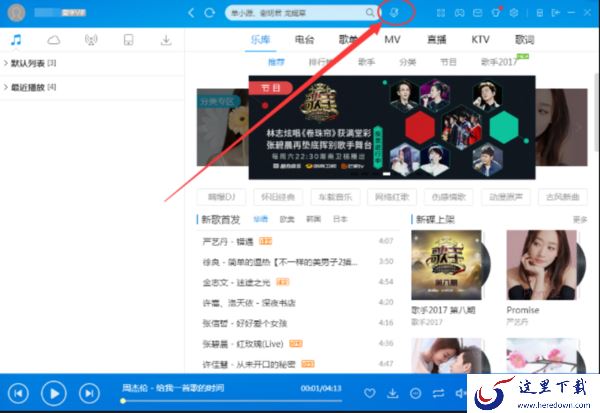Download the currently playing song
Image resolution: width=600 pixels, height=413 pixels.
pyautogui.click(x=393, y=393)
